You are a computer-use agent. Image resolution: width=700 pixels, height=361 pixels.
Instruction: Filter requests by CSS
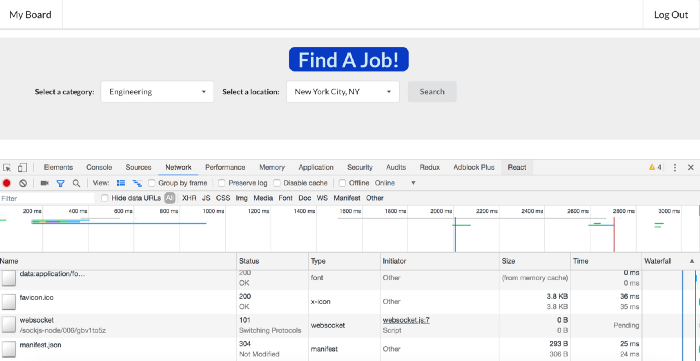pyautogui.click(x=223, y=198)
